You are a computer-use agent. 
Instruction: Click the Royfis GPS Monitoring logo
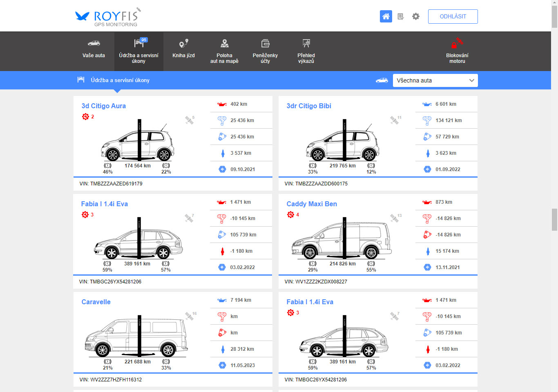tap(108, 17)
